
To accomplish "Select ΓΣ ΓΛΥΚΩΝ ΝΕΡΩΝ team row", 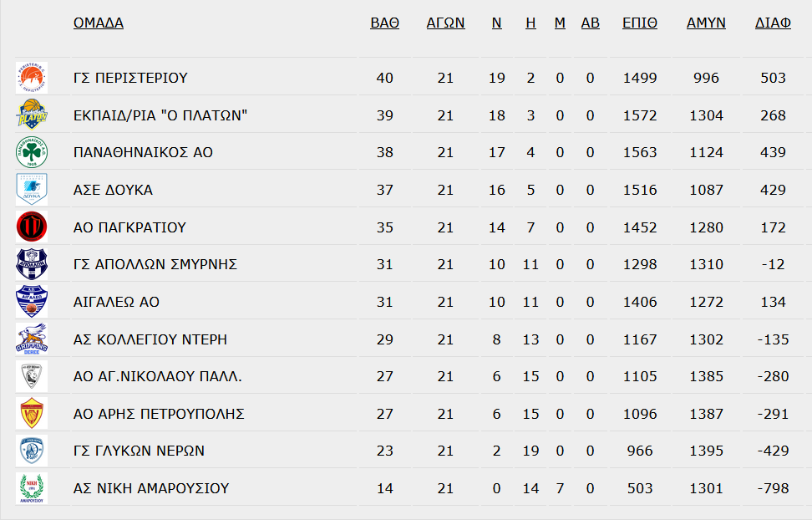I will pos(409,451).
